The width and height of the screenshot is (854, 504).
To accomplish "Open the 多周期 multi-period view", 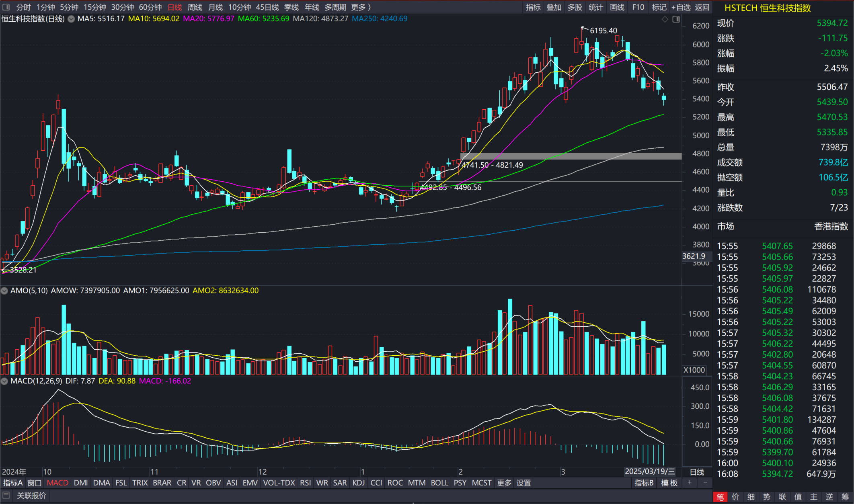I will [x=335, y=7].
